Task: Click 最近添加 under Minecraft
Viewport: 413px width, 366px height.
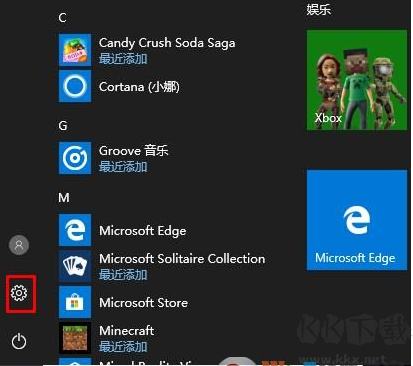Action: pyautogui.click(x=123, y=347)
